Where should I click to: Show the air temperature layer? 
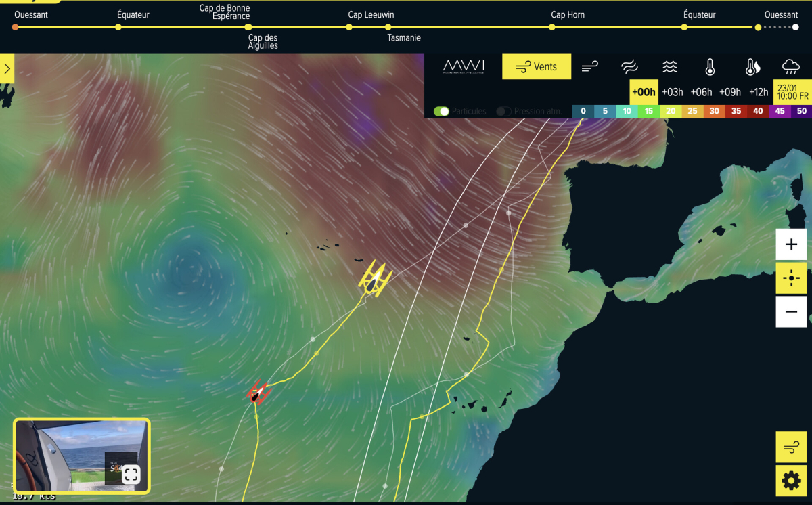[710, 66]
